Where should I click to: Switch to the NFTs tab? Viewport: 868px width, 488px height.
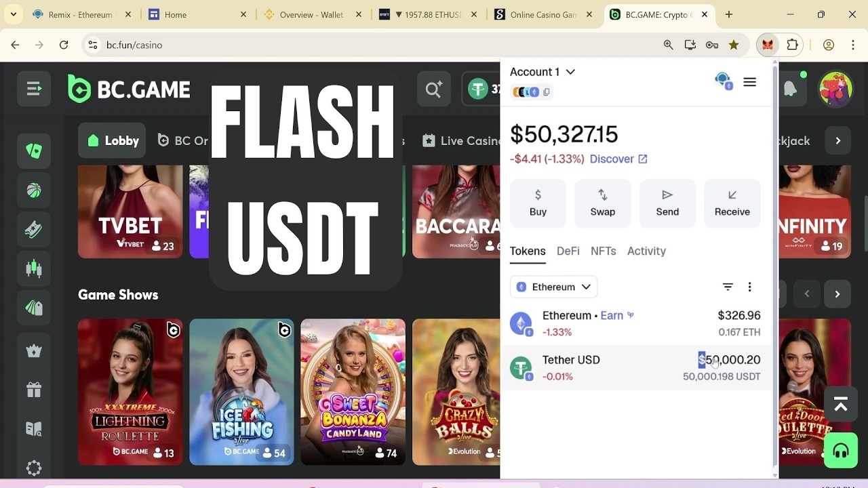pyautogui.click(x=604, y=251)
